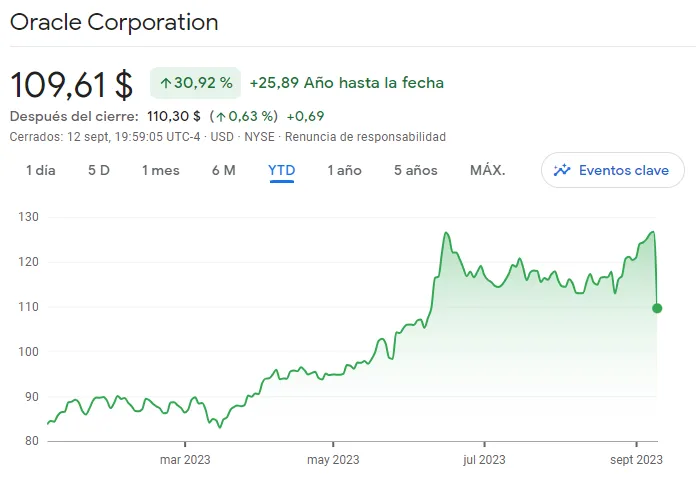
Task: Switch to the 5 D range tab
Action: pyautogui.click(x=99, y=170)
